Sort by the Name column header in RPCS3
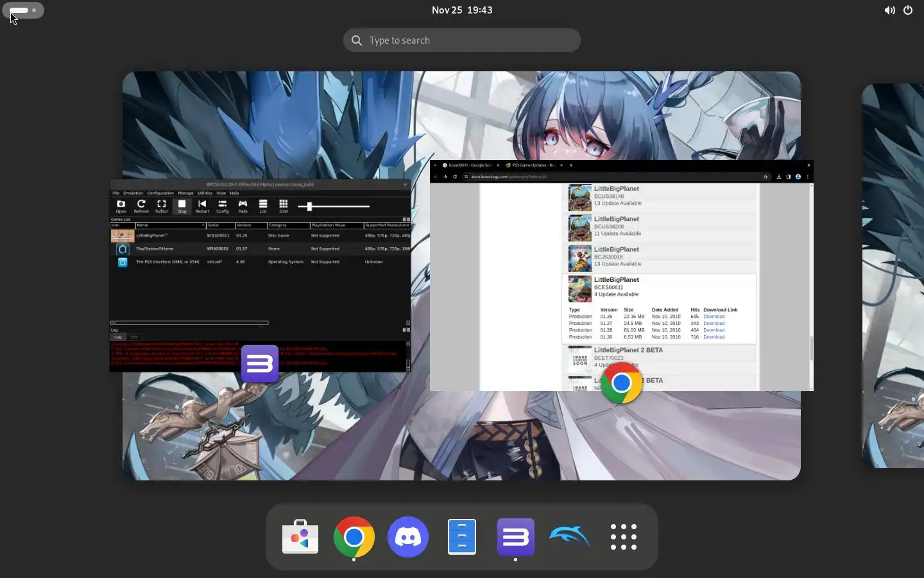This screenshot has width=924, height=578. (x=171, y=225)
